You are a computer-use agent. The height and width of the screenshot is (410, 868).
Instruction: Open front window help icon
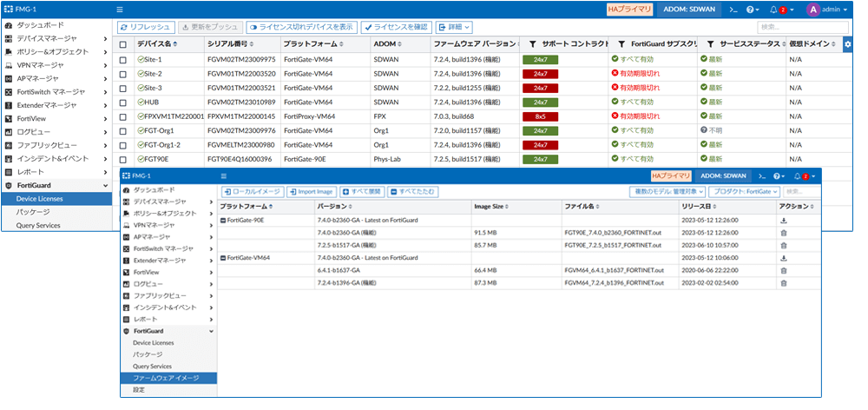[779, 175]
